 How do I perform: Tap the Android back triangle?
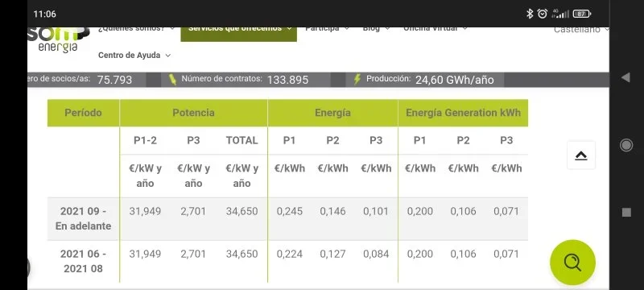(626, 77)
